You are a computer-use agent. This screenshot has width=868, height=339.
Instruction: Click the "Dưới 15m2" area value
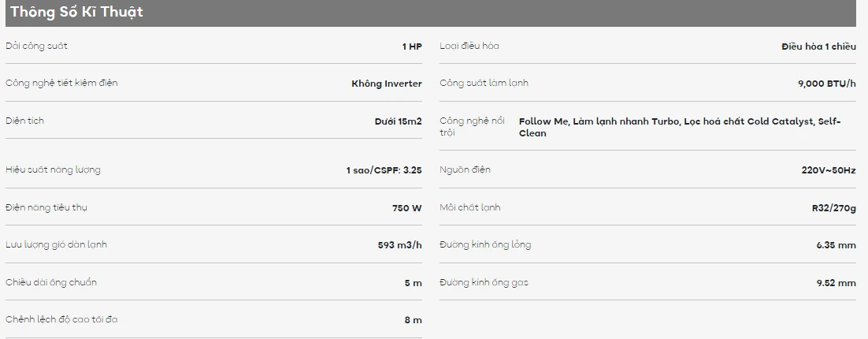pyautogui.click(x=398, y=121)
